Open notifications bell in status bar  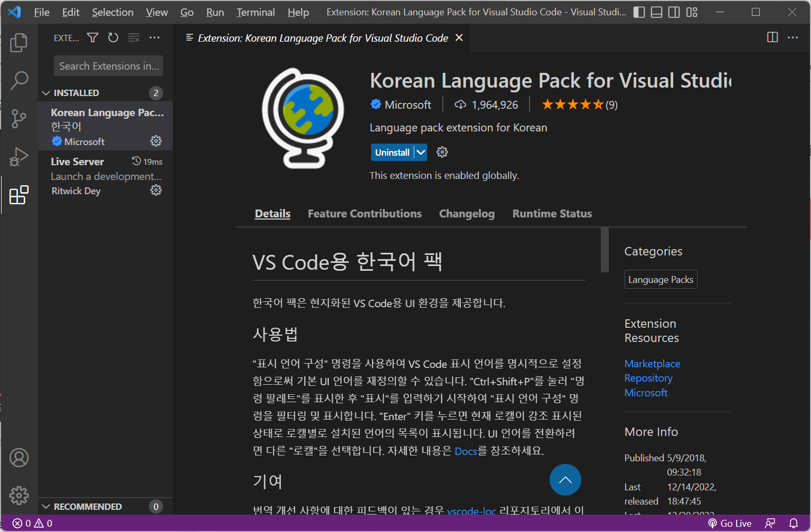click(793, 523)
